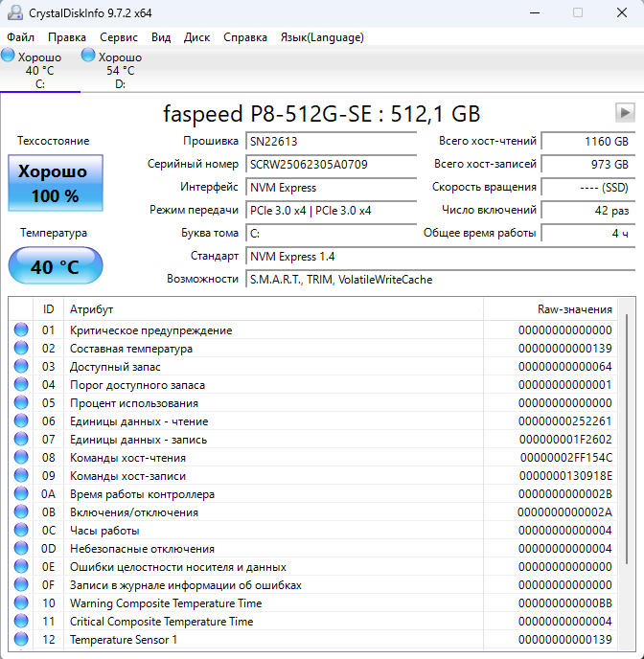The width and height of the screenshot is (644, 659).
Task: Click the status orb for attribute 0C
Action: (x=21, y=531)
